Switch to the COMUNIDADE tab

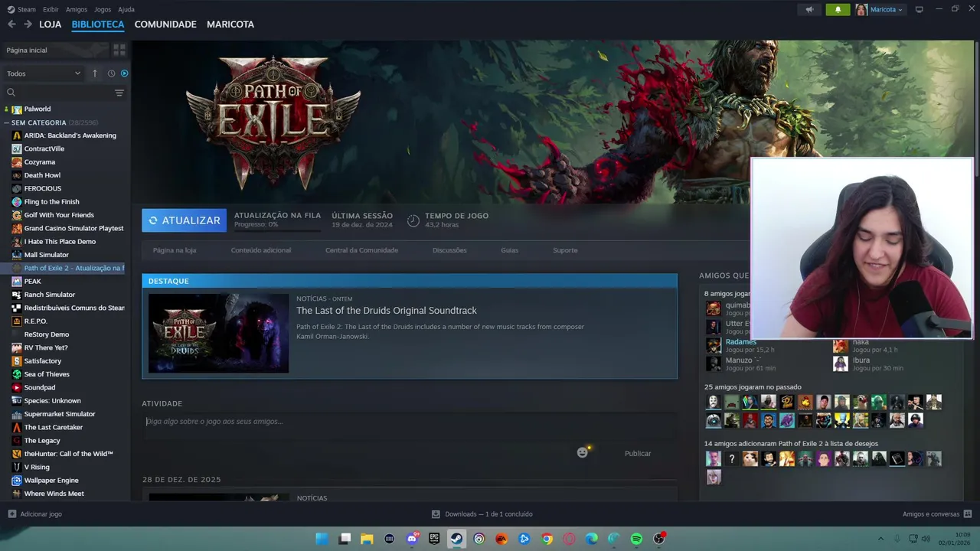(x=165, y=24)
